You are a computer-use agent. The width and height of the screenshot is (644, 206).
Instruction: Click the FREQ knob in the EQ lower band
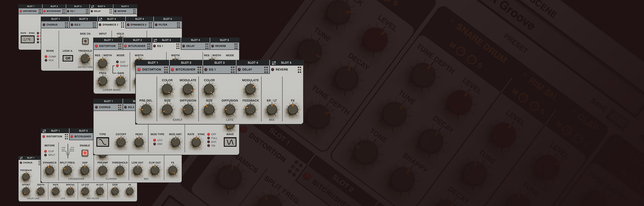[102, 81]
